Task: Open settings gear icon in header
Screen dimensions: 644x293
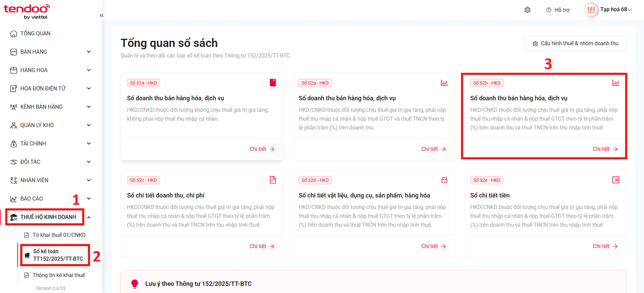Action: tap(527, 10)
